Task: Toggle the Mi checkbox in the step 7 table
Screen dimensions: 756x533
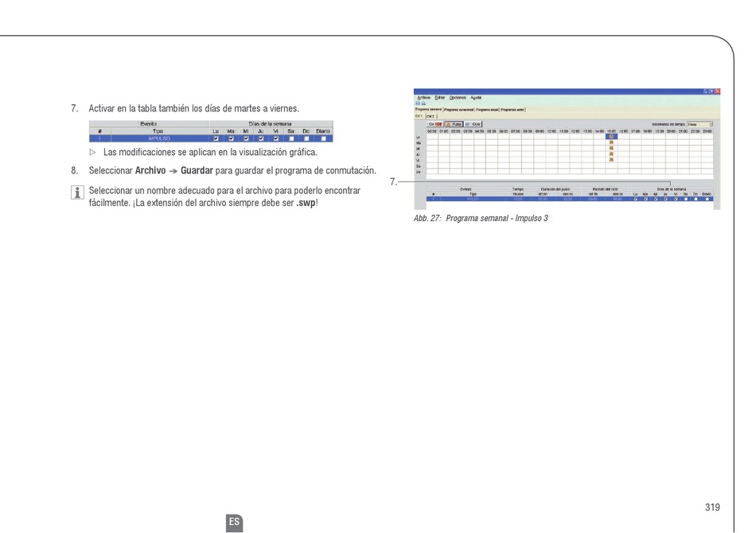Action: coord(246,138)
